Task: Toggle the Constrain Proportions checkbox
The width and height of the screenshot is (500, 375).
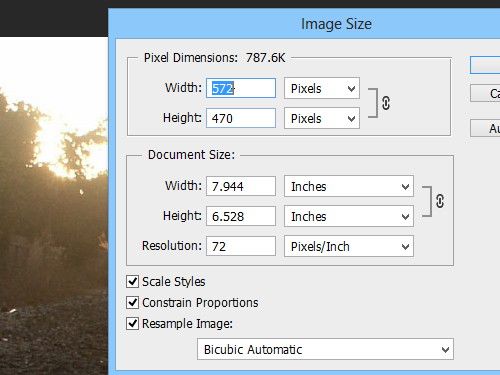Action: tap(132, 303)
